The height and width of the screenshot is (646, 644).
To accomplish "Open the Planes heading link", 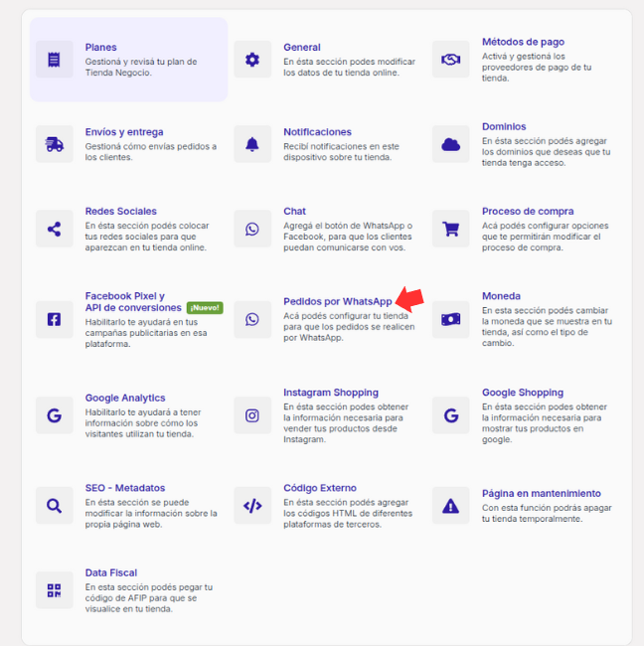I will click(x=101, y=48).
